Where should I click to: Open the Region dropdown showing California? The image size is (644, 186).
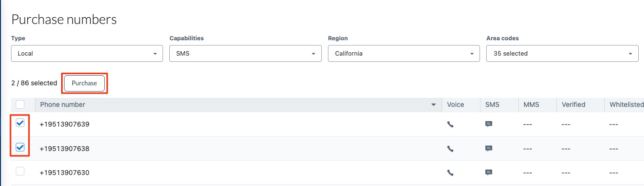404,54
